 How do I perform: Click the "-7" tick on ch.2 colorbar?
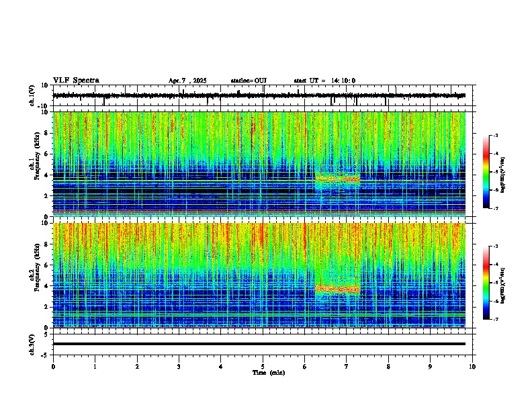pos(495,319)
